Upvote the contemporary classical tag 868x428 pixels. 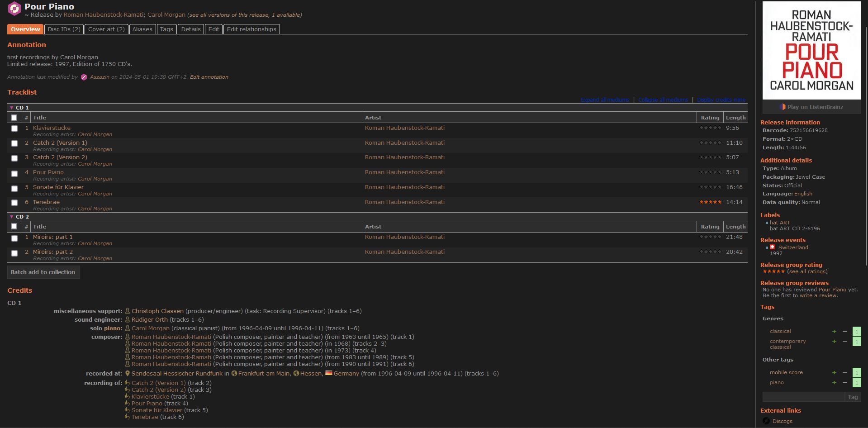coord(834,342)
